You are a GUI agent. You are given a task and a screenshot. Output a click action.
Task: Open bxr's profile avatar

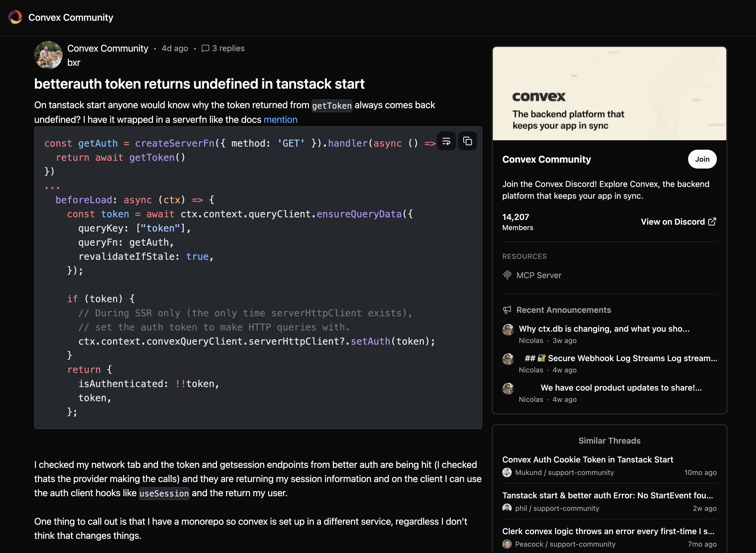tap(48, 55)
